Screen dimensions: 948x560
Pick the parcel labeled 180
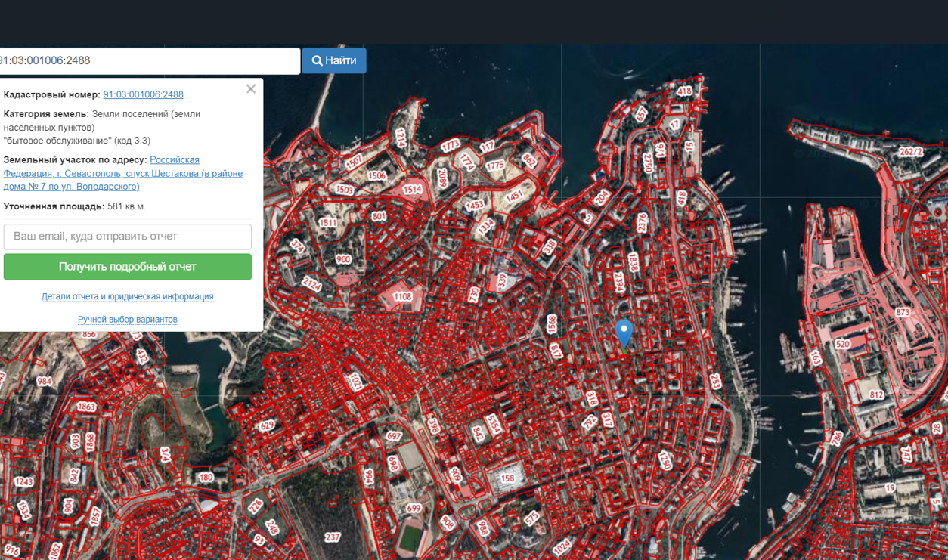(206, 478)
